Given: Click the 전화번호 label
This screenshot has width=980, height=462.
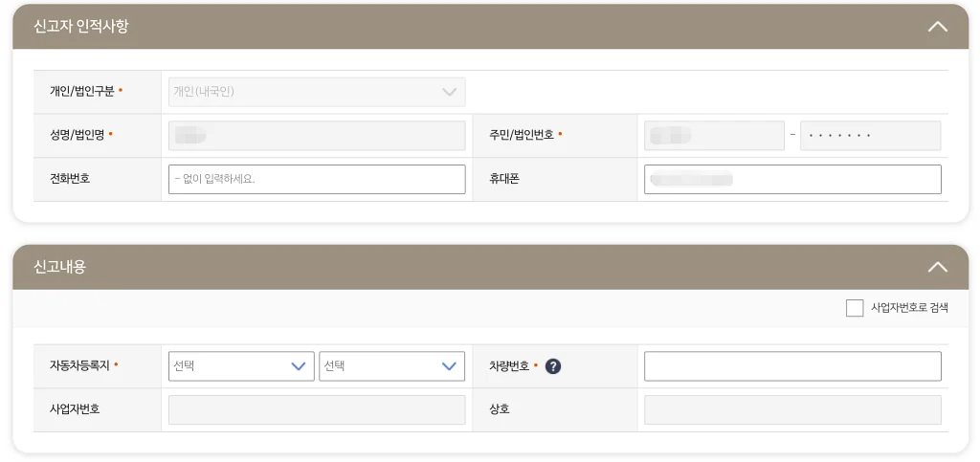Looking at the screenshot, I should coord(70,179).
